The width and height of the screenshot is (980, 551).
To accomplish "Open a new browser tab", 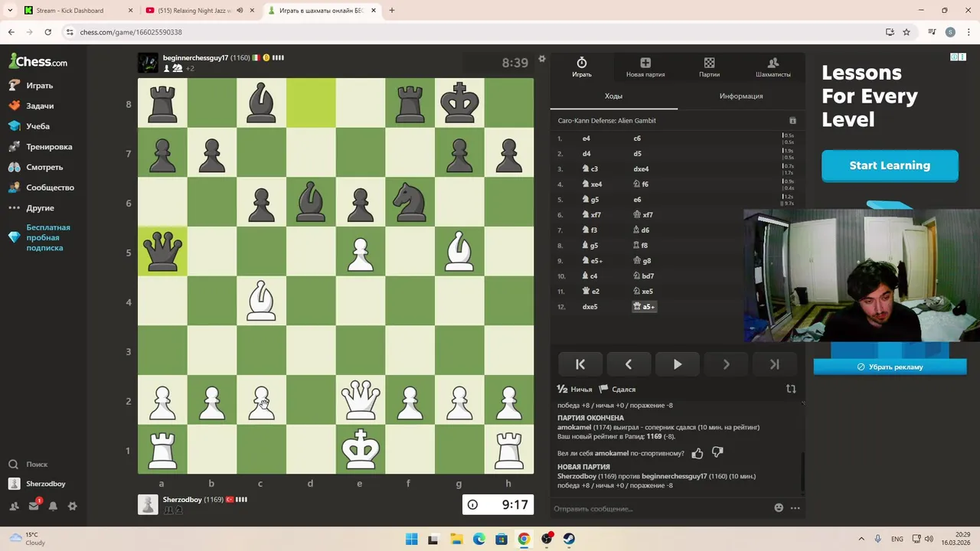I will 392,11.
